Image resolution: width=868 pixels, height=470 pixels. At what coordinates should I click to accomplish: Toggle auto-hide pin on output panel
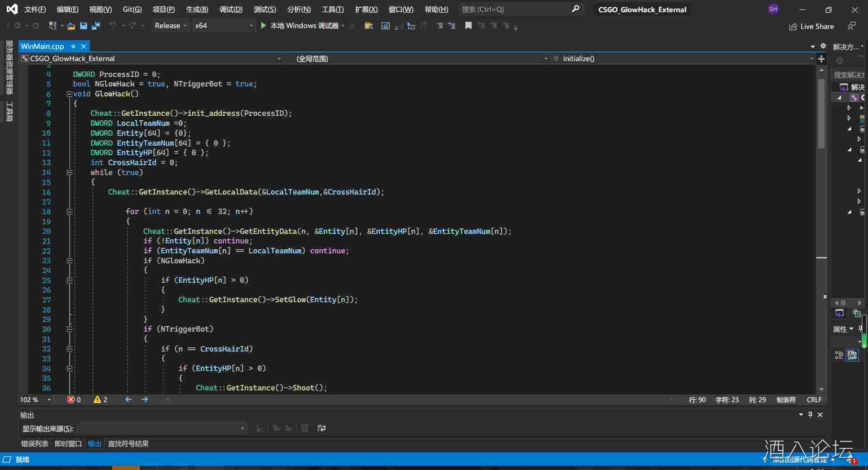(x=810, y=414)
